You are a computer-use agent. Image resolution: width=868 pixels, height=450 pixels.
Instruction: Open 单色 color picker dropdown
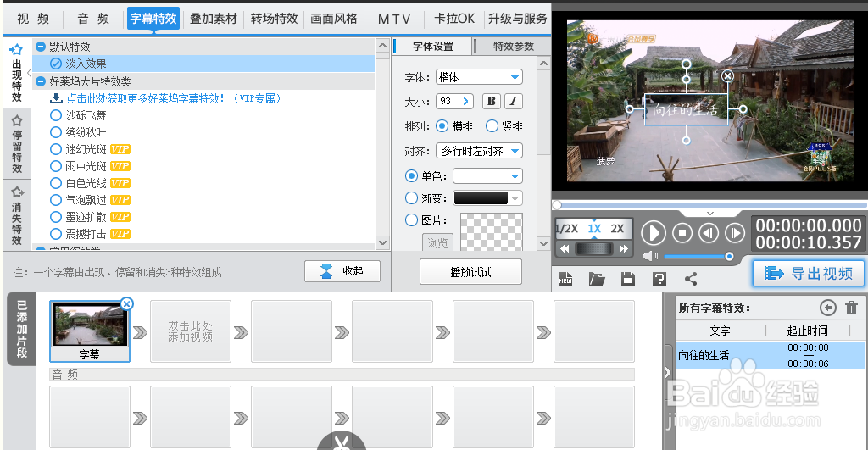487,176
